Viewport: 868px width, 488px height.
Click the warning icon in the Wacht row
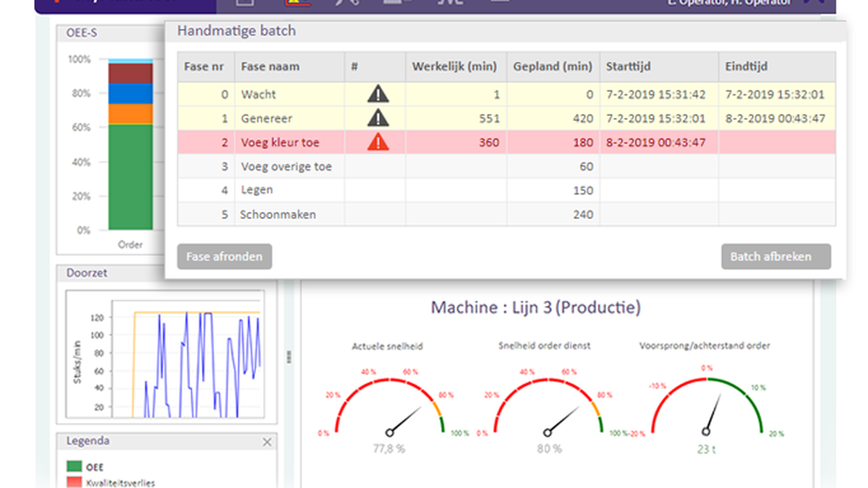point(378,94)
